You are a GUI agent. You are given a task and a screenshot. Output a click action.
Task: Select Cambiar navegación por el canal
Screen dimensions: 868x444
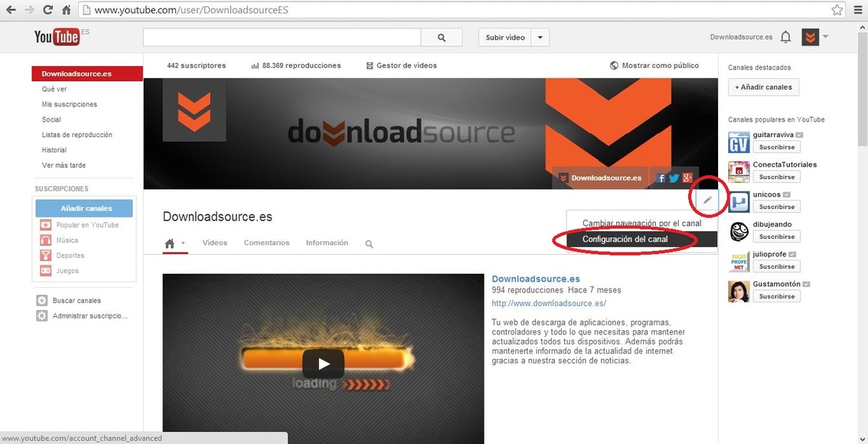point(641,223)
